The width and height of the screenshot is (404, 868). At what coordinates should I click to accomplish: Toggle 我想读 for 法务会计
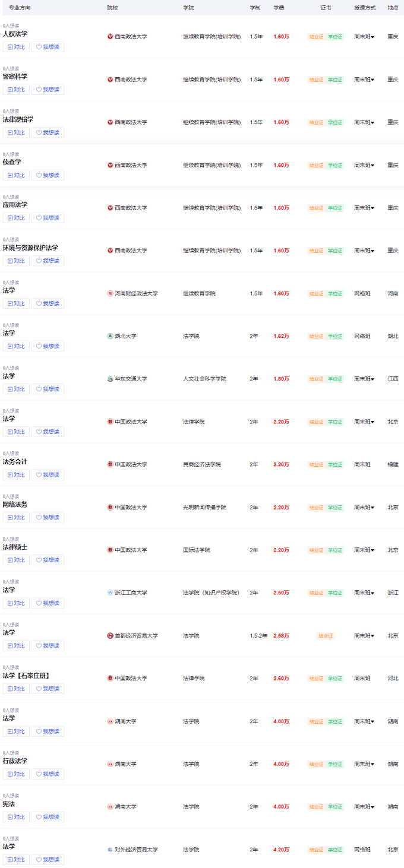[x=48, y=475]
